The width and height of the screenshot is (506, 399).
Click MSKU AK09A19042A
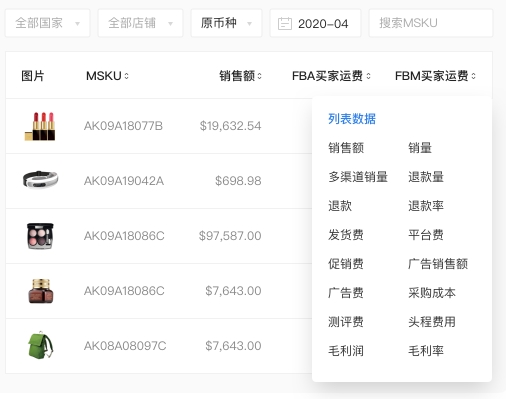point(124,181)
